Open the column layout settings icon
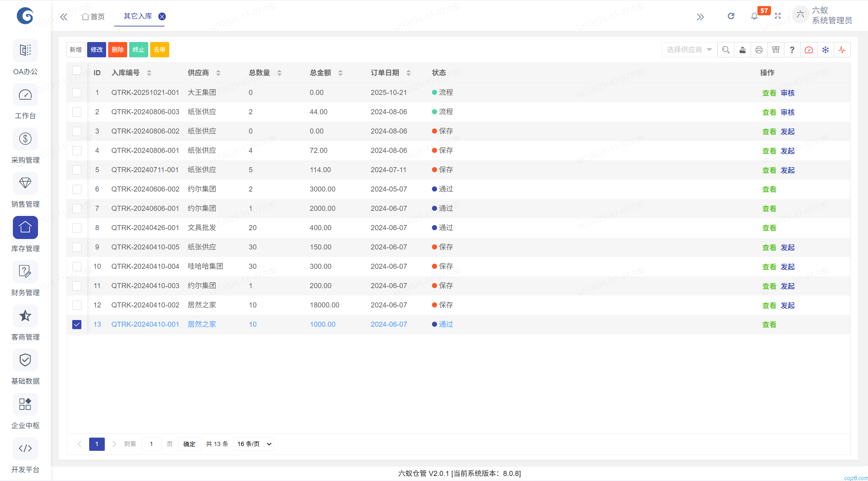This screenshot has width=868, height=481. (776, 49)
